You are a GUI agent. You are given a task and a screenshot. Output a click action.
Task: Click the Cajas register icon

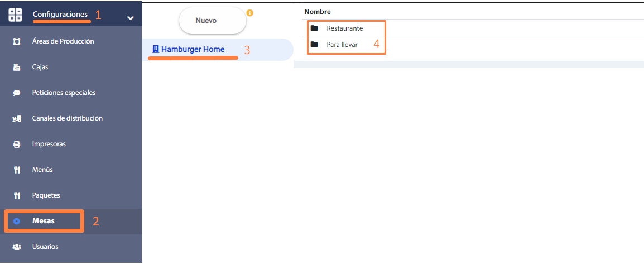[x=17, y=67]
